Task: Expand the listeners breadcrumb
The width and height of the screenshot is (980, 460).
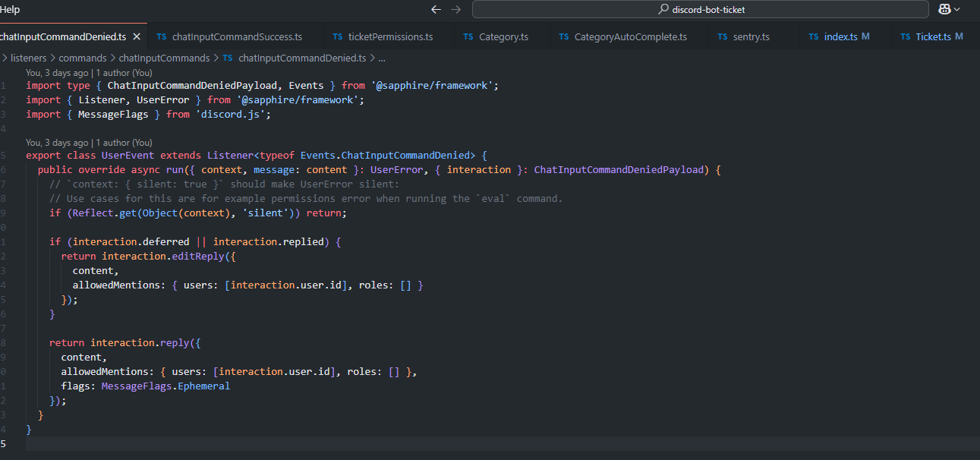Action: [x=28, y=58]
